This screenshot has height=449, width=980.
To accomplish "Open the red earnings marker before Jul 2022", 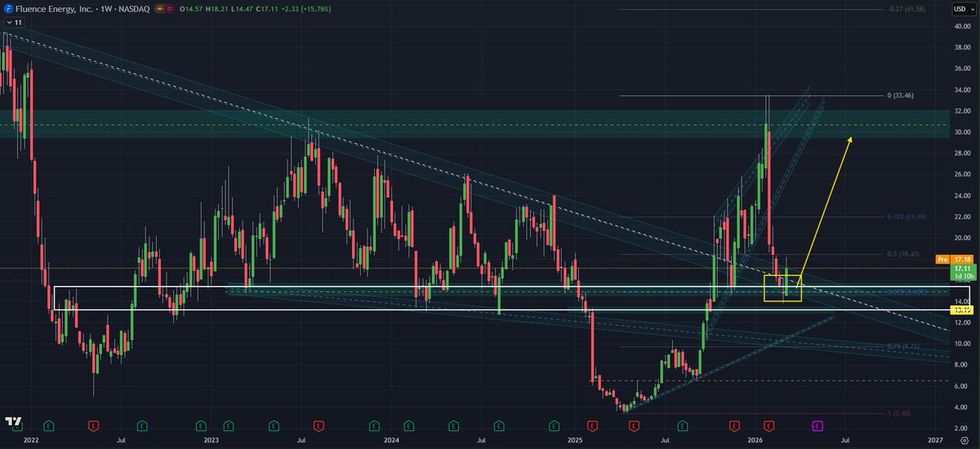I will [x=94, y=426].
